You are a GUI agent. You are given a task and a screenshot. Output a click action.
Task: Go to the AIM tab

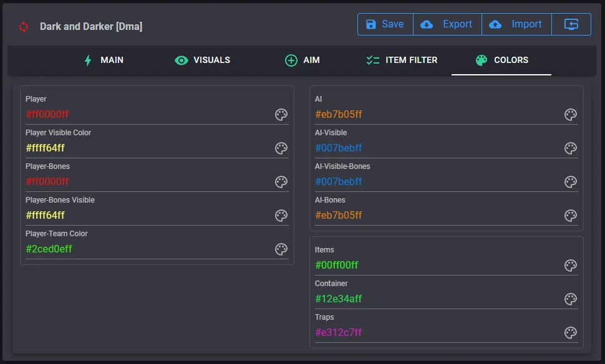(x=302, y=60)
